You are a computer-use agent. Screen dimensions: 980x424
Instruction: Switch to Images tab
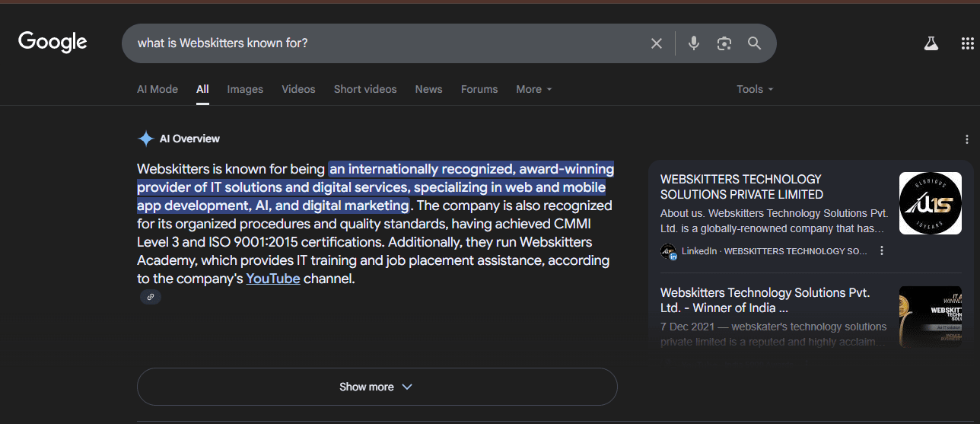[x=245, y=89]
